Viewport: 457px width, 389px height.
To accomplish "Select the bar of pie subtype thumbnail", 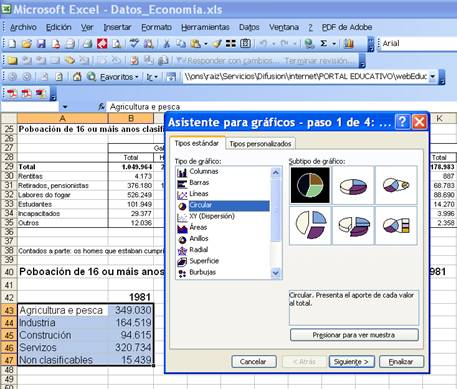I will 396,225.
